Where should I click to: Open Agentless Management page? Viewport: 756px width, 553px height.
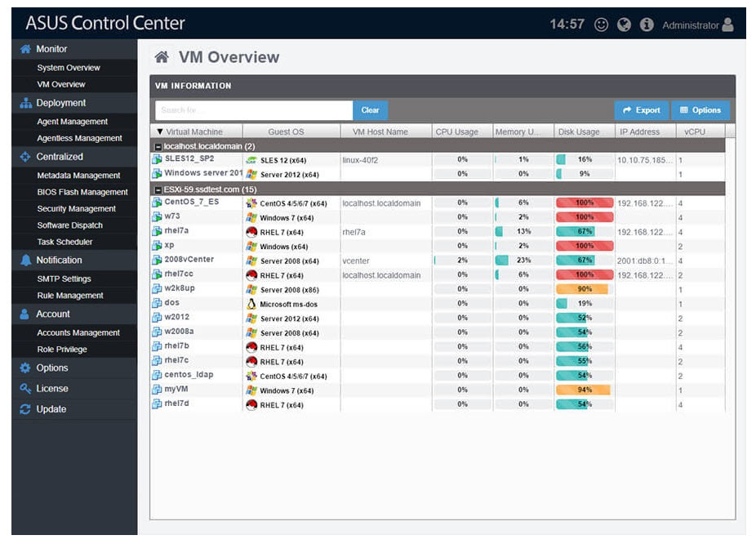click(x=79, y=138)
